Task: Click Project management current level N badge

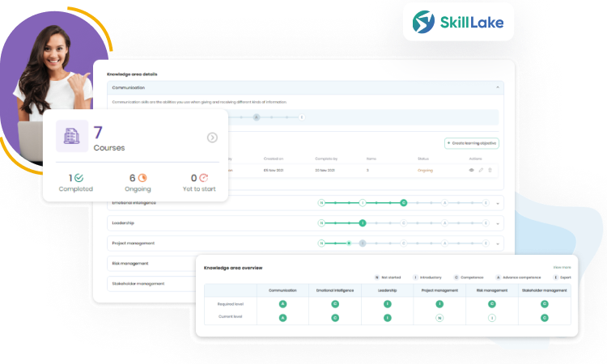Action: click(x=439, y=318)
